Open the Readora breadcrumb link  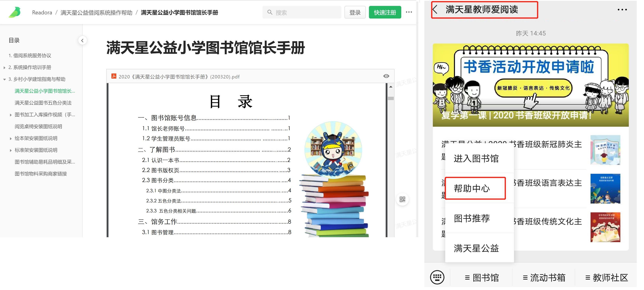pyautogui.click(x=42, y=12)
